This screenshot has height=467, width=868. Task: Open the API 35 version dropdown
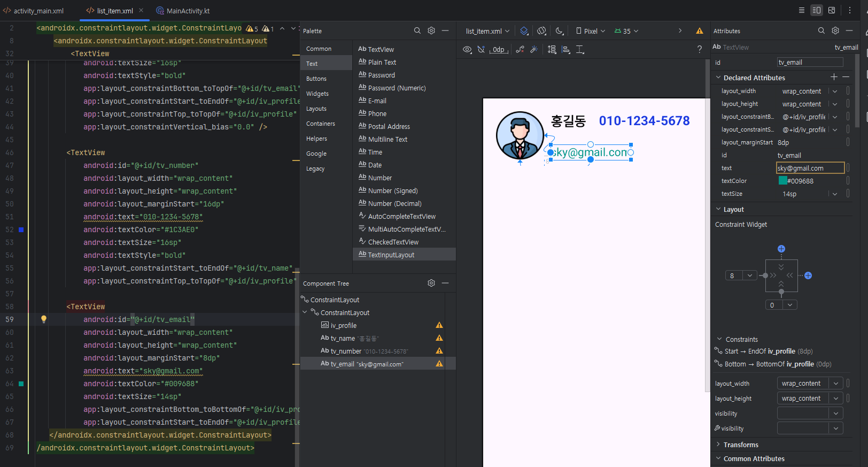[x=626, y=31]
